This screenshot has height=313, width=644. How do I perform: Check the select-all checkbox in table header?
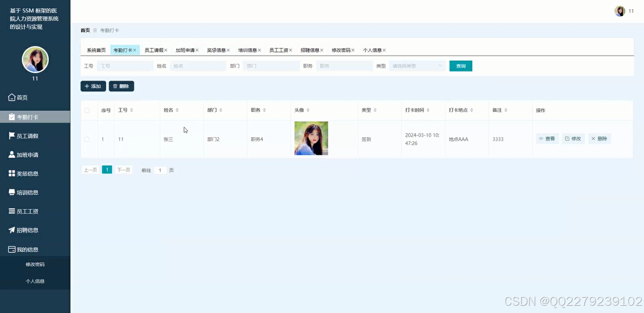[x=87, y=110]
